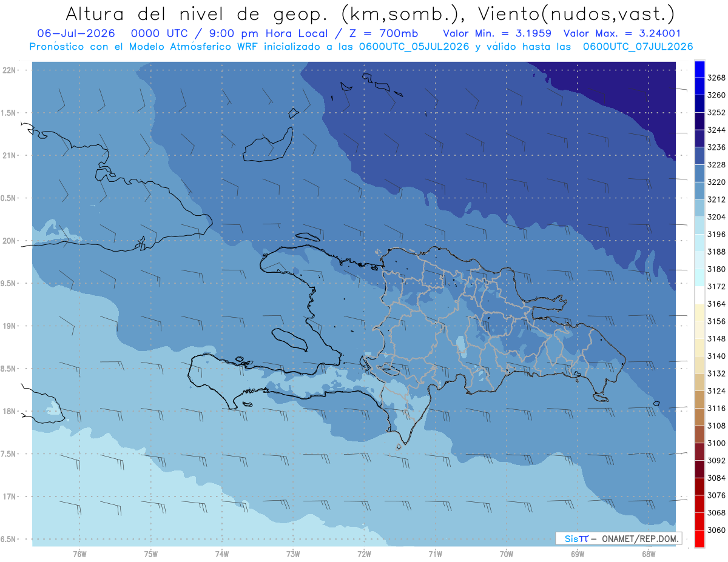Click the 3124 colorbar value
Image resolution: width=728 pixels, height=562 pixels.
pyautogui.click(x=717, y=391)
